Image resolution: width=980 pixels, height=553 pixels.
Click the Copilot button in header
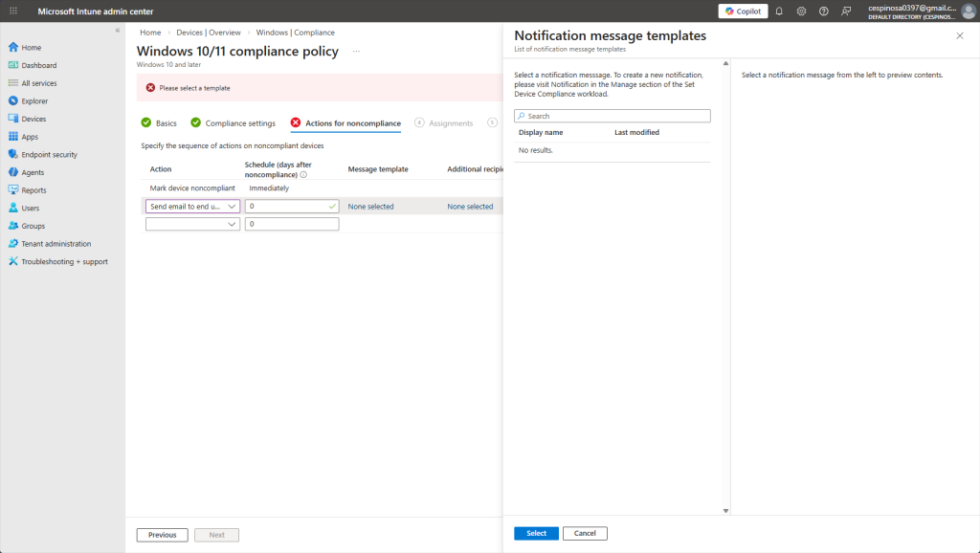click(x=743, y=11)
